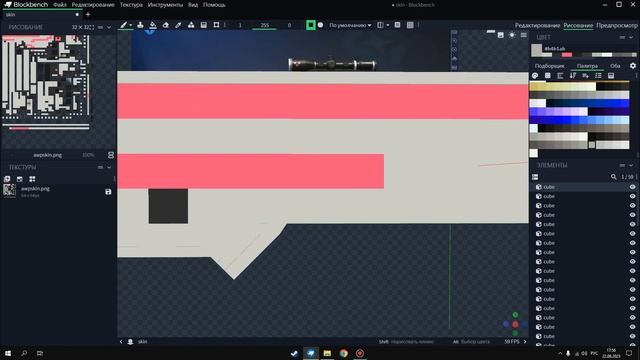The width and height of the screenshot is (640, 360).
Task: Click the palette list view icon
Action: pos(598,76)
